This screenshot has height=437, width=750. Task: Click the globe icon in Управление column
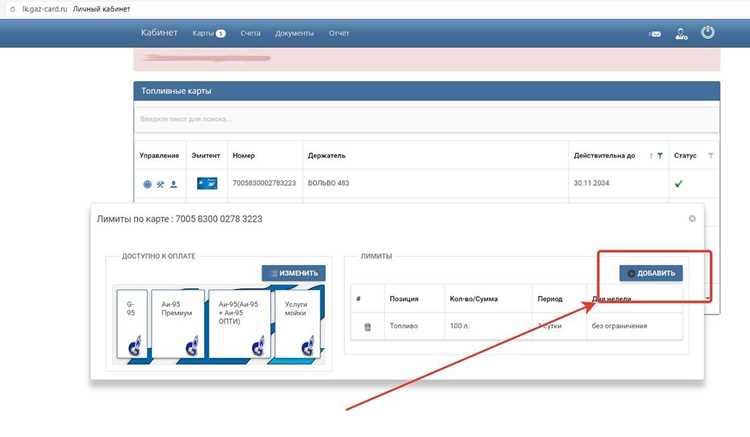(147, 184)
